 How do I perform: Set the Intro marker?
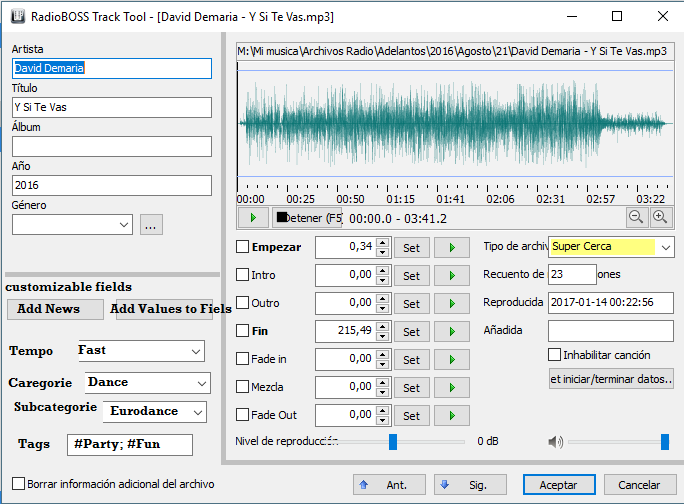(x=411, y=276)
